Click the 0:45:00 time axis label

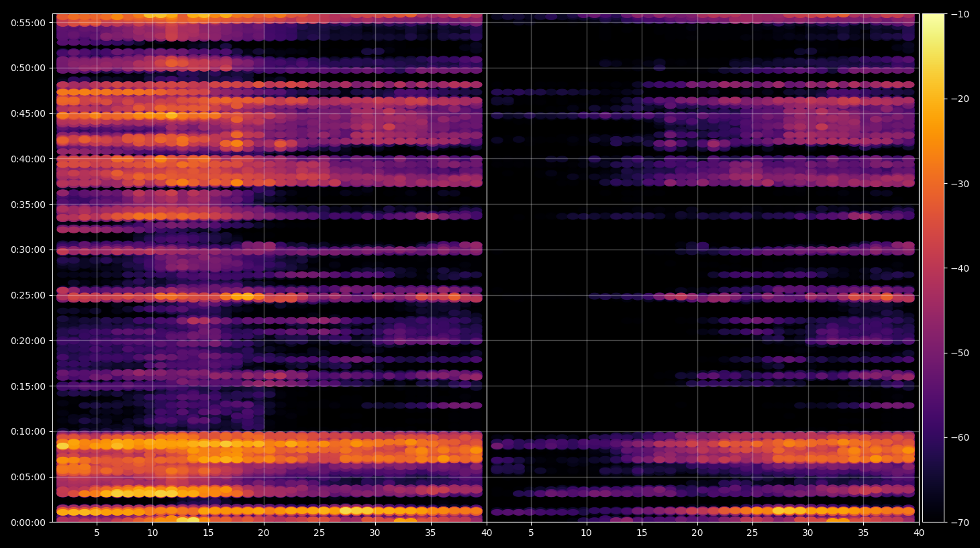point(28,113)
